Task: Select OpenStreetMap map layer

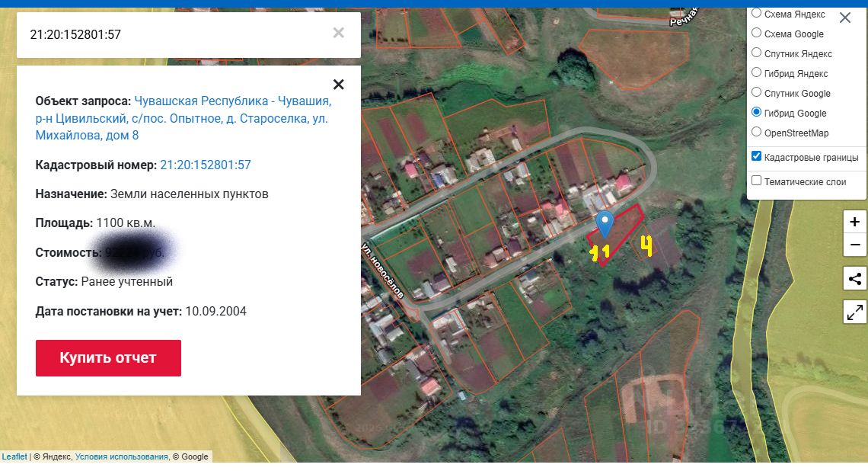Action: pos(756,132)
